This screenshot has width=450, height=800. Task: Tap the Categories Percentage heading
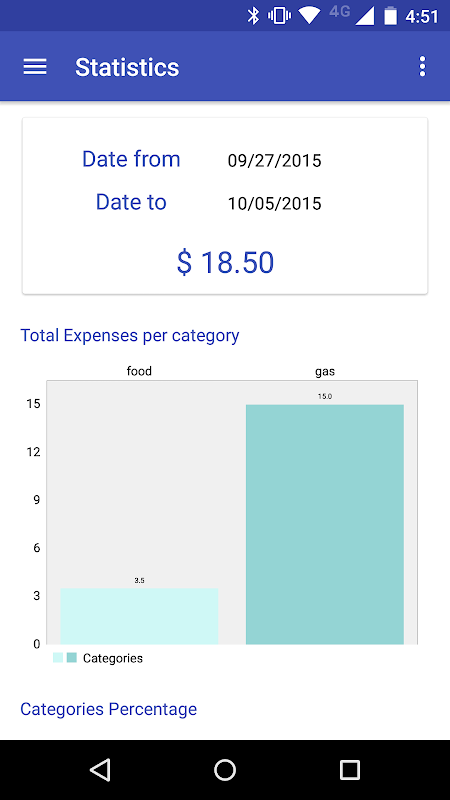point(108,709)
